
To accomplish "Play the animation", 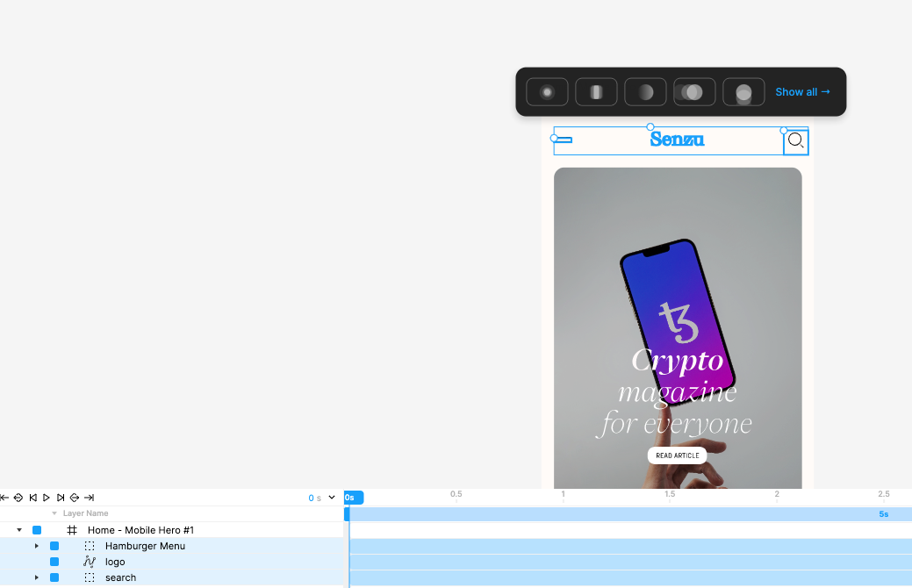I will point(47,498).
